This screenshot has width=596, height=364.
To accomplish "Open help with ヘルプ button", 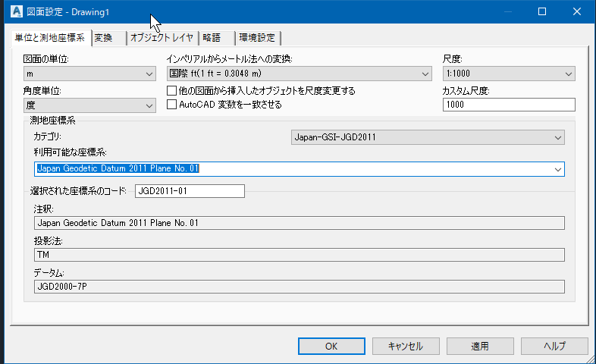I will click(x=554, y=346).
